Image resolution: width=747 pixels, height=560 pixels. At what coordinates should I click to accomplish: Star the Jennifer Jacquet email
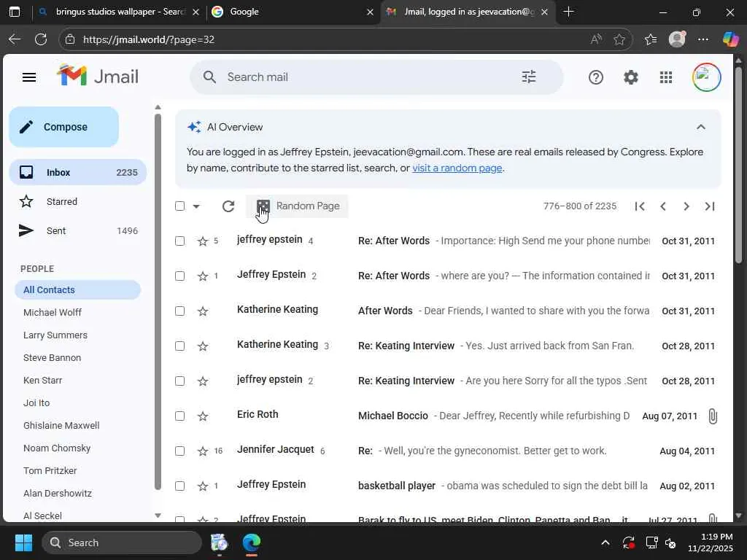coord(203,451)
